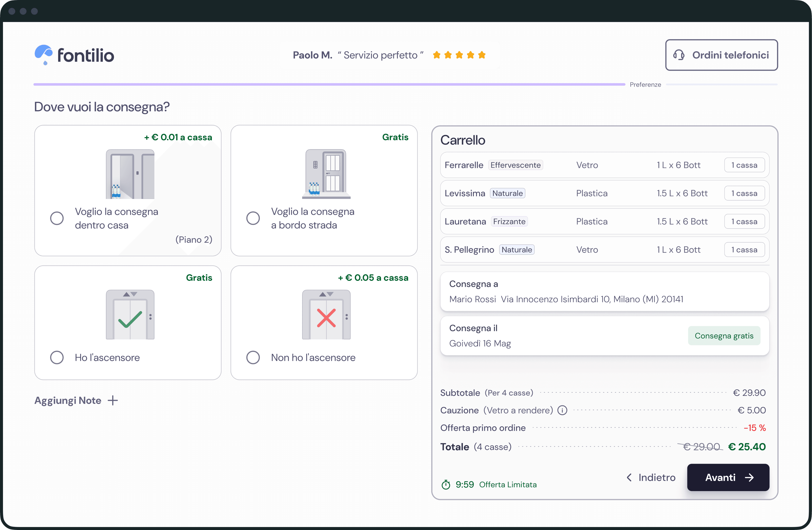This screenshot has height=530, width=812.
Task: Click the info icon next to Cauzione
Action: pyautogui.click(x=562, y=410)
